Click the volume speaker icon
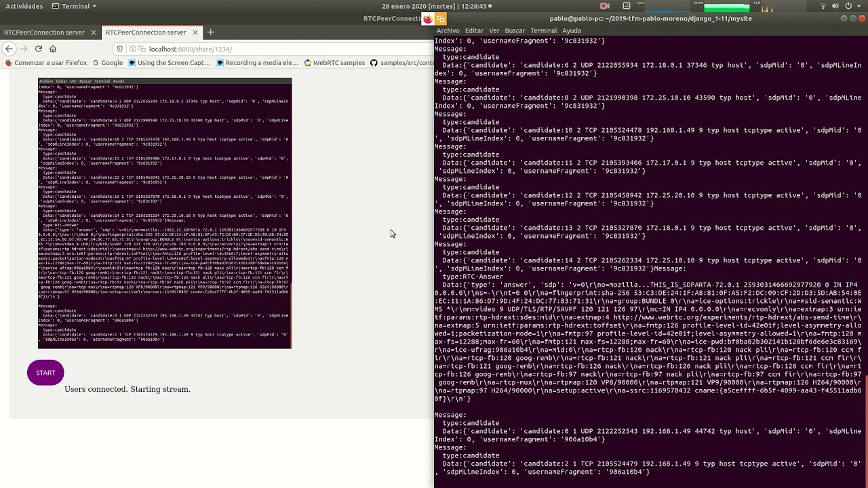The height and width of the screenshot is (488, 868). pos(835,6)
